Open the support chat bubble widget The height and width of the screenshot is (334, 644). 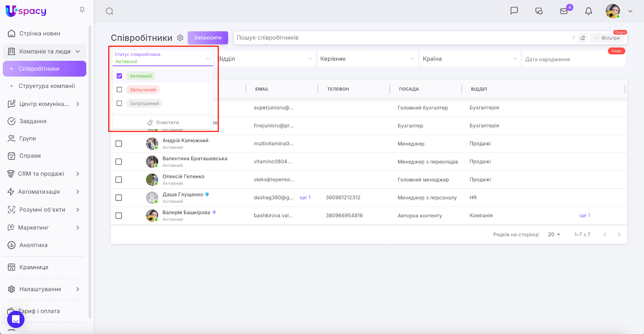coord(16,320)
